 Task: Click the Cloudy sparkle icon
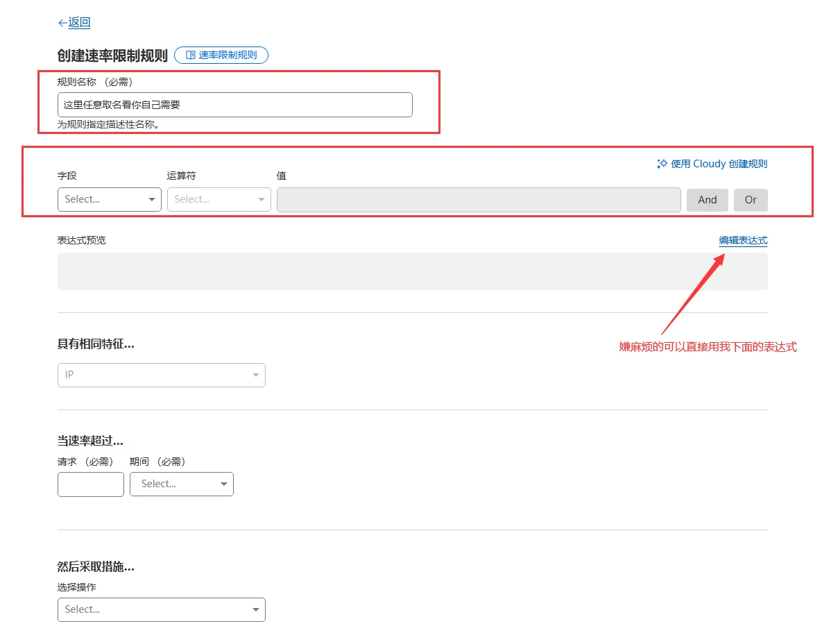(x=662, y=164)
